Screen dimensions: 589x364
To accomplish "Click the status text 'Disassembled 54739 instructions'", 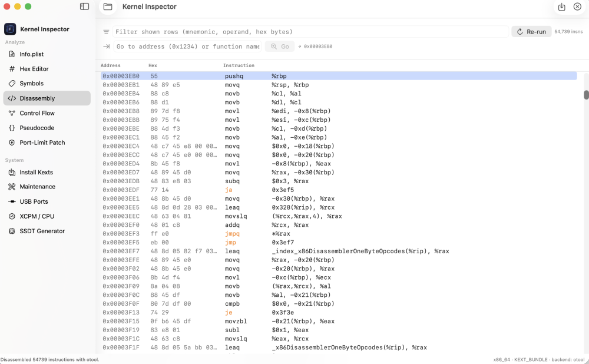I will (x=49, y=359).
